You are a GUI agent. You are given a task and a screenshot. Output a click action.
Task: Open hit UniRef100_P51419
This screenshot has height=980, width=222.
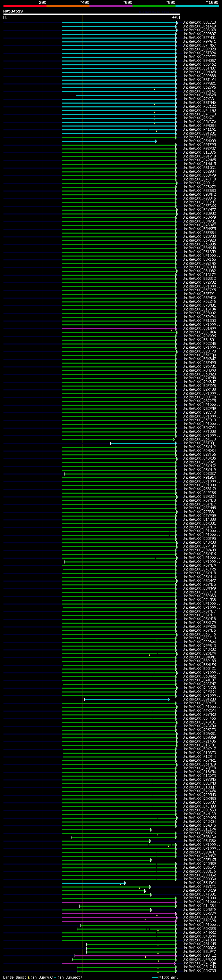click(199, 26)
